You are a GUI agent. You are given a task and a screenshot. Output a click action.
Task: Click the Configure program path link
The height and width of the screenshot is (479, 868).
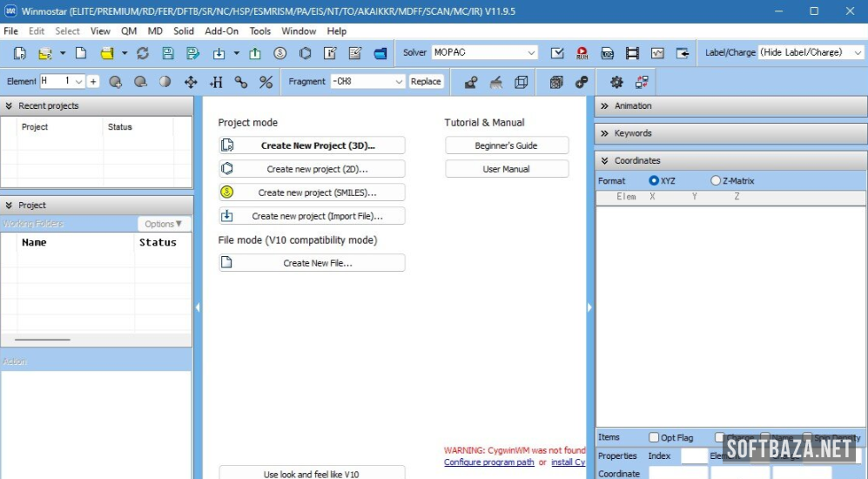tap(488, 462)
